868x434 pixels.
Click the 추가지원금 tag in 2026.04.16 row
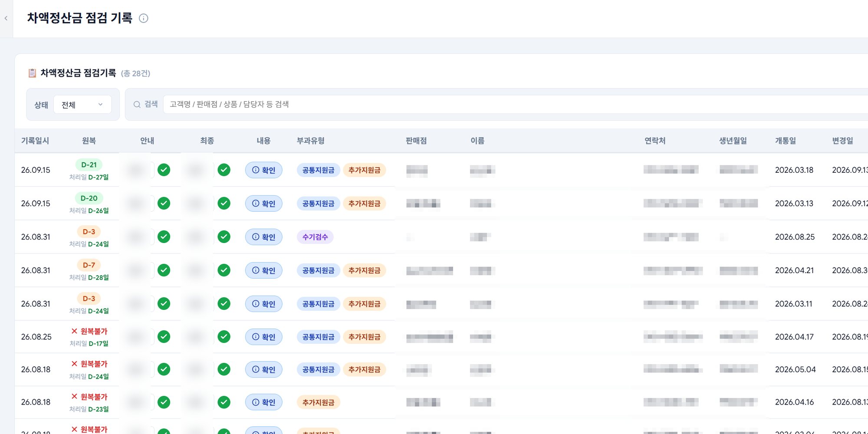pyautogui.click(x=318, y=402)
